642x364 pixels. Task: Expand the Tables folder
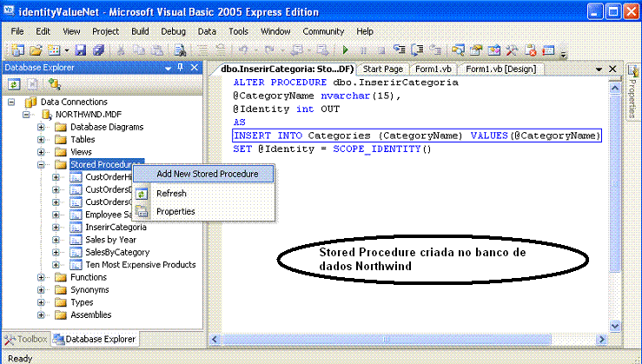[41, 140]
